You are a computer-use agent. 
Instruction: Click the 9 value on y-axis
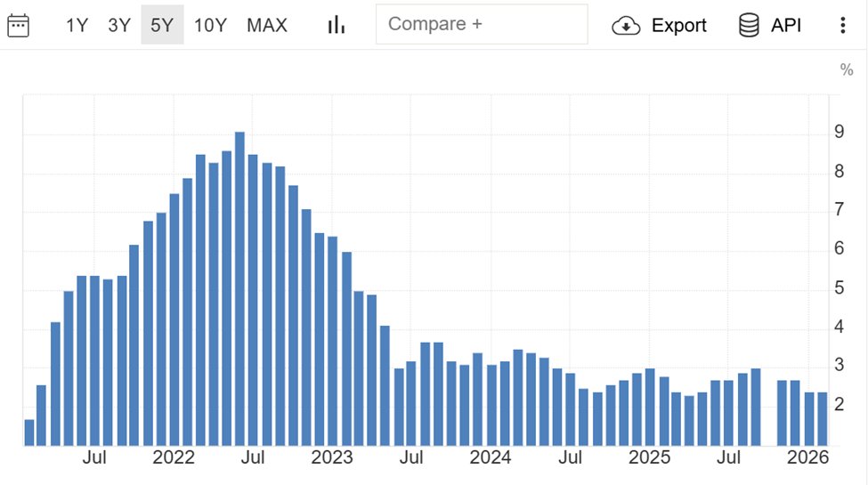pos(840,132)
